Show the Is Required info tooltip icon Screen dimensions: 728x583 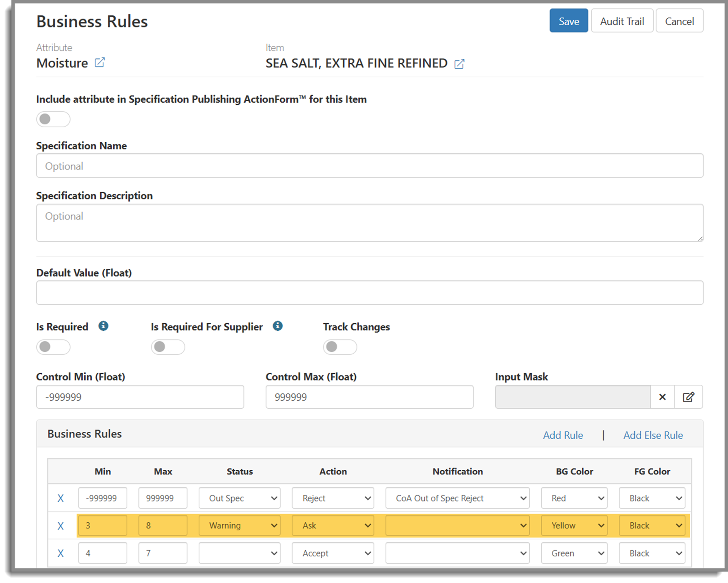click(x=103, y=326)
